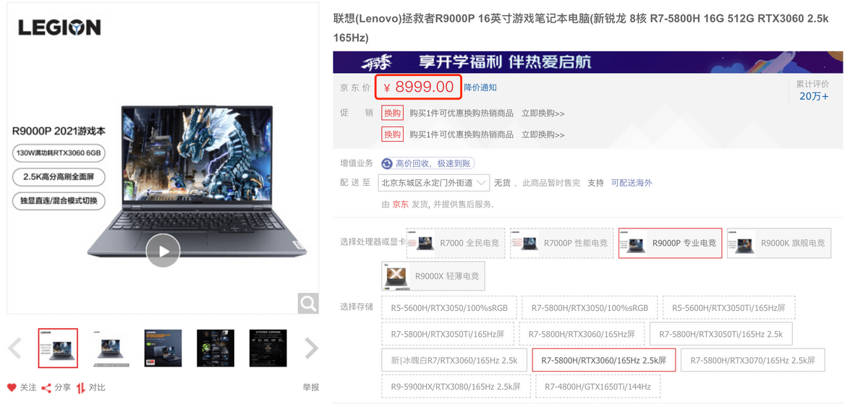The width and height of the screenshot is (868, 407).
Task: Click the LEGION brand logo
Action: tap(59, 27)
